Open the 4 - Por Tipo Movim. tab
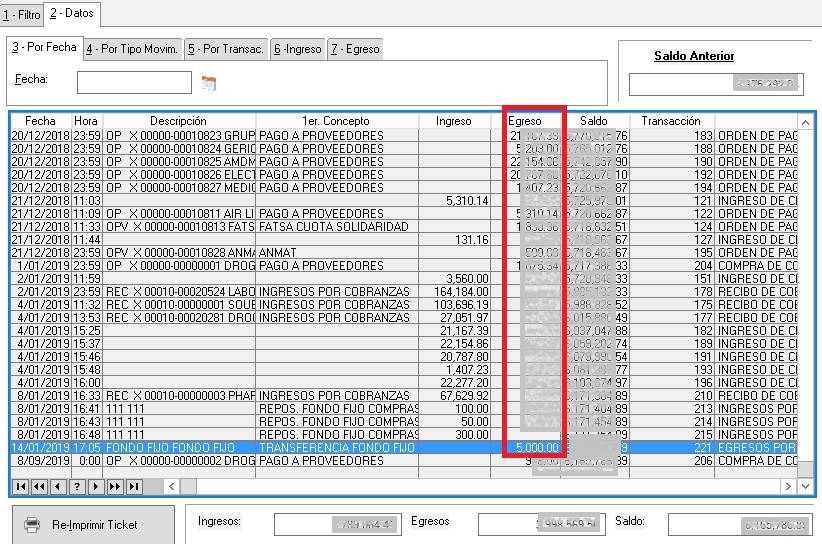The height and width of the screenshot is (544, 822). tap(131, 49)
